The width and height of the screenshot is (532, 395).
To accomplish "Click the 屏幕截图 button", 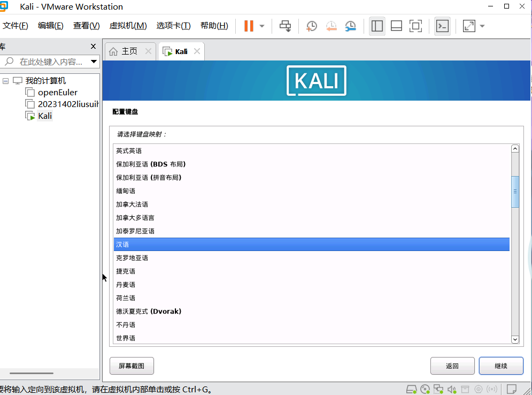I will point(132,366).
